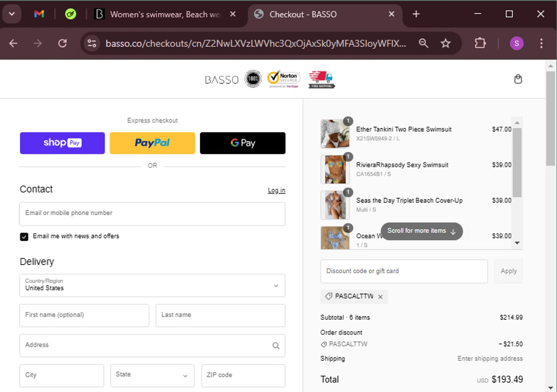Pay with Google Pay
Image resolution: width=557 pixels, height=392 pixels.
(x=242, y=143)
